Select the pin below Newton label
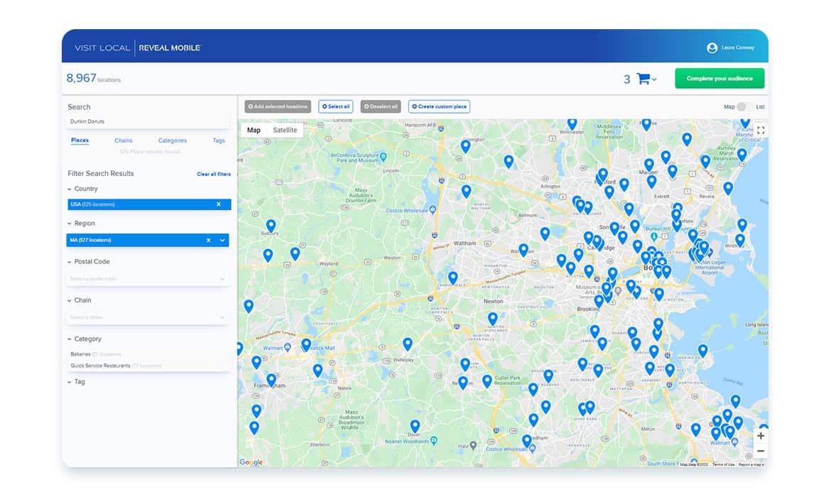Screen dimensions: 831x504 pos(492,319)
